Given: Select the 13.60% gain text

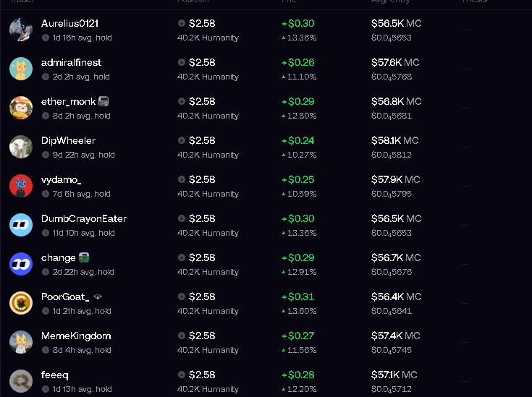Looking at the screenshot, I should point(302,311).
